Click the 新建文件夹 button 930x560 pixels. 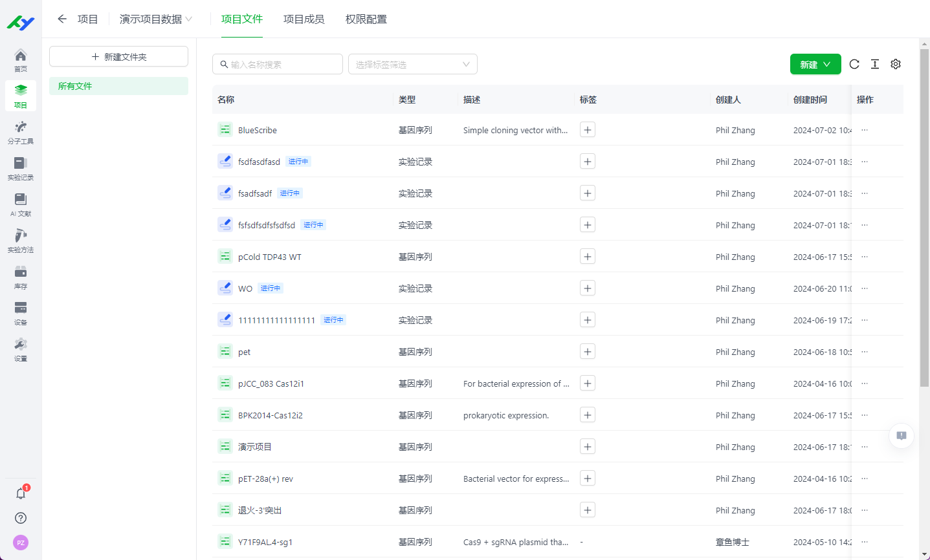[118, 56]
